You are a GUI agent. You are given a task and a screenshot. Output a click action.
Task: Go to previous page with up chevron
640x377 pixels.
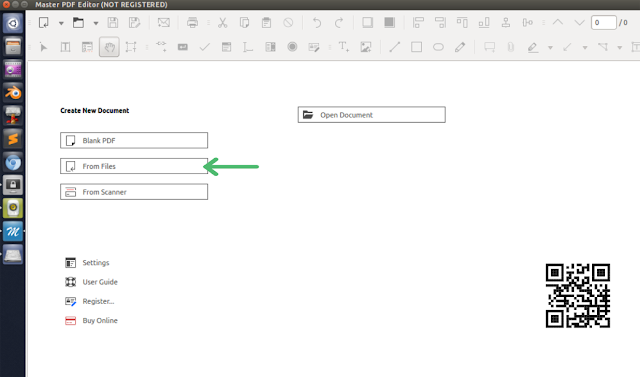coord(558,22)
